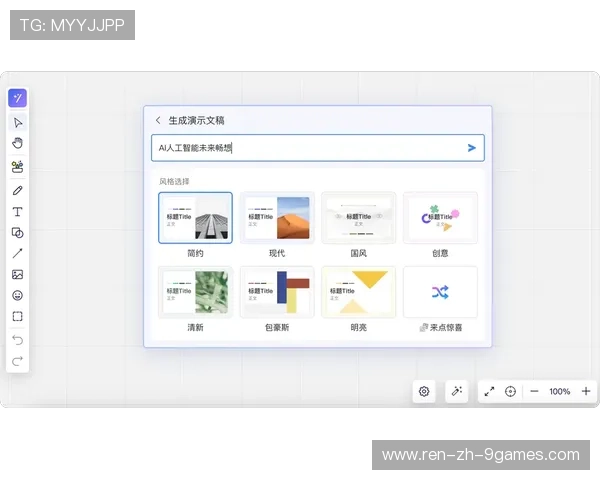Screen dimensions: 600x480
Task: Select the 明亮 style thumbnail
Action: pyautogui.click(x=359, y=292)
